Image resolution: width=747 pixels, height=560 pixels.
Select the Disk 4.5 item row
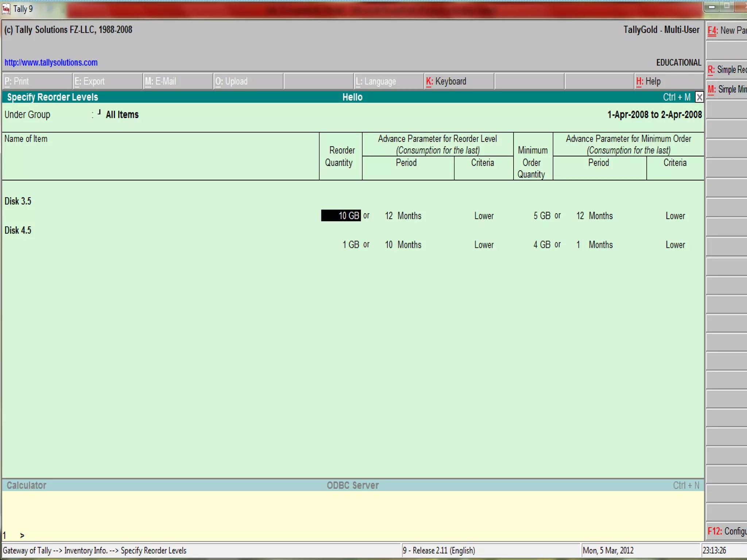pyautogui.click(x=18, y=230)
